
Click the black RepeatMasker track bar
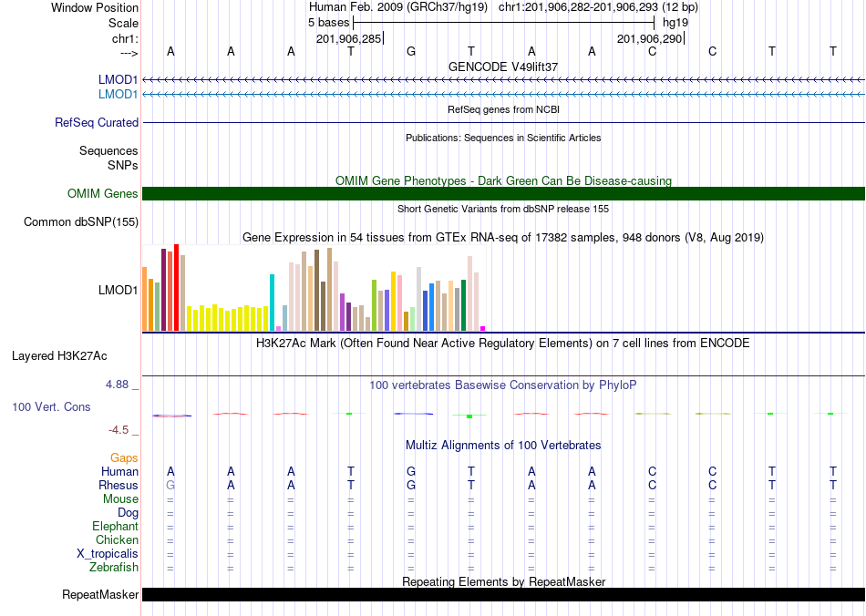click(x=503, y=594)
